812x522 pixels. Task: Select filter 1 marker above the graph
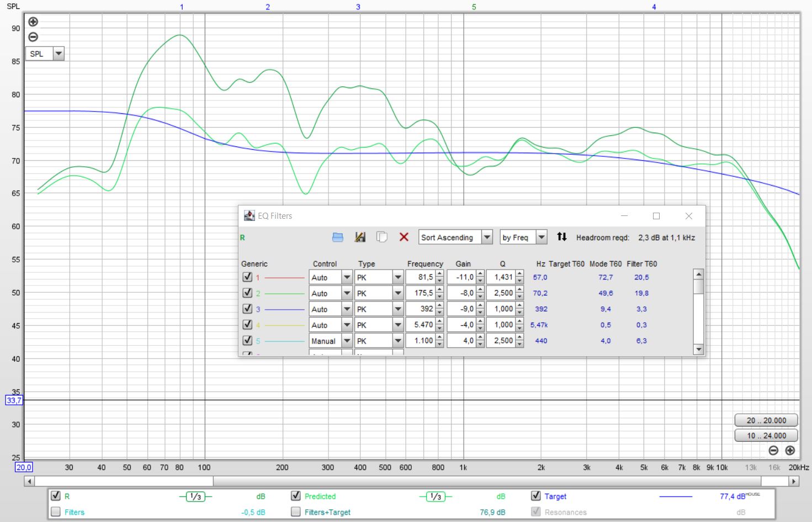point(182,7)
